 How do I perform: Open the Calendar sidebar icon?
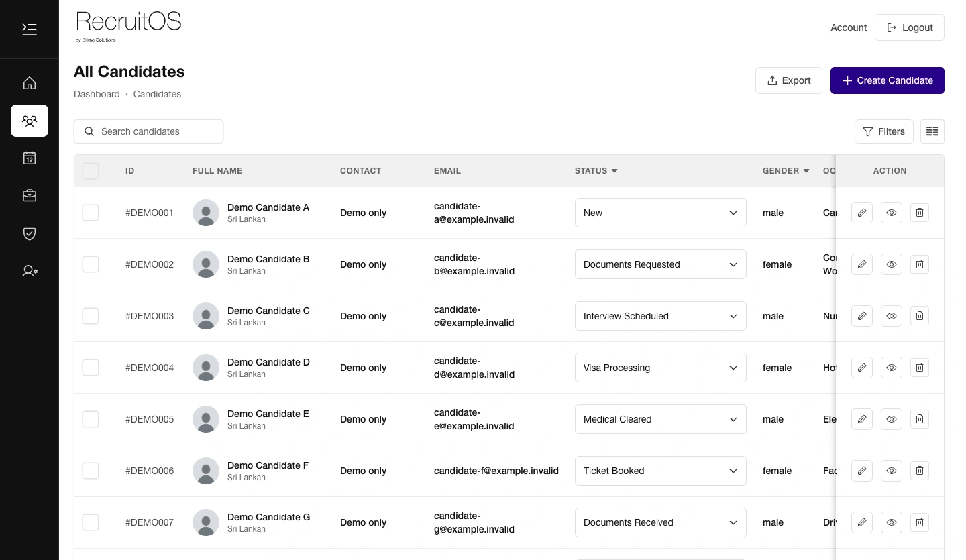click(30, 158)
